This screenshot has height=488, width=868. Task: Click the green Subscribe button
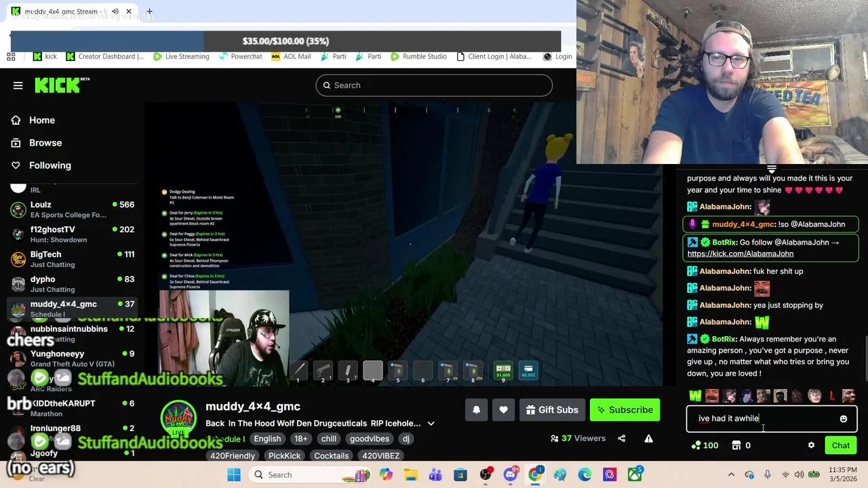coord(625,409)
